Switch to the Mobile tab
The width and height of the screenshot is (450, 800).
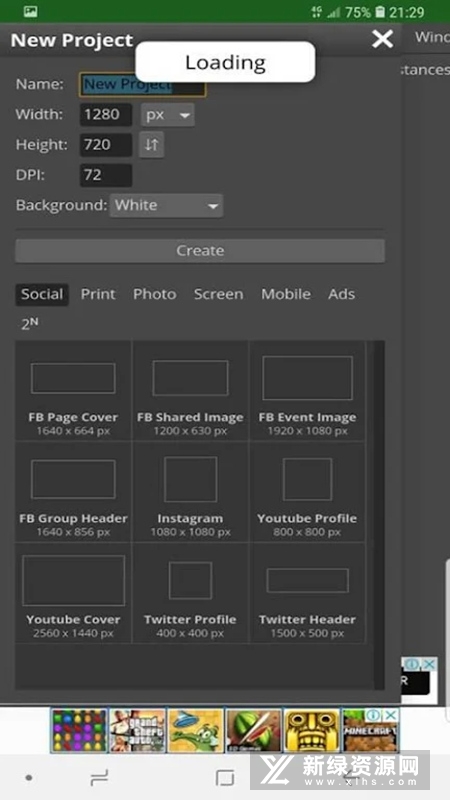point(286,294)
